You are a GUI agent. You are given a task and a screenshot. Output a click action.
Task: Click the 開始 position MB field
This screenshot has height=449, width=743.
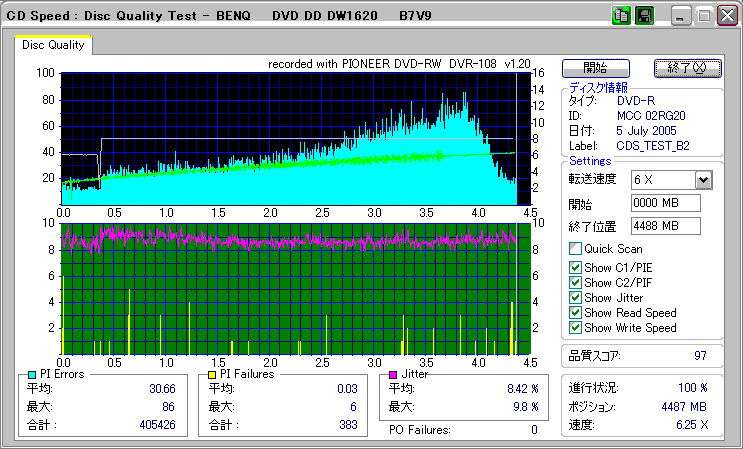pyautogui.click(x=665, y=203)
